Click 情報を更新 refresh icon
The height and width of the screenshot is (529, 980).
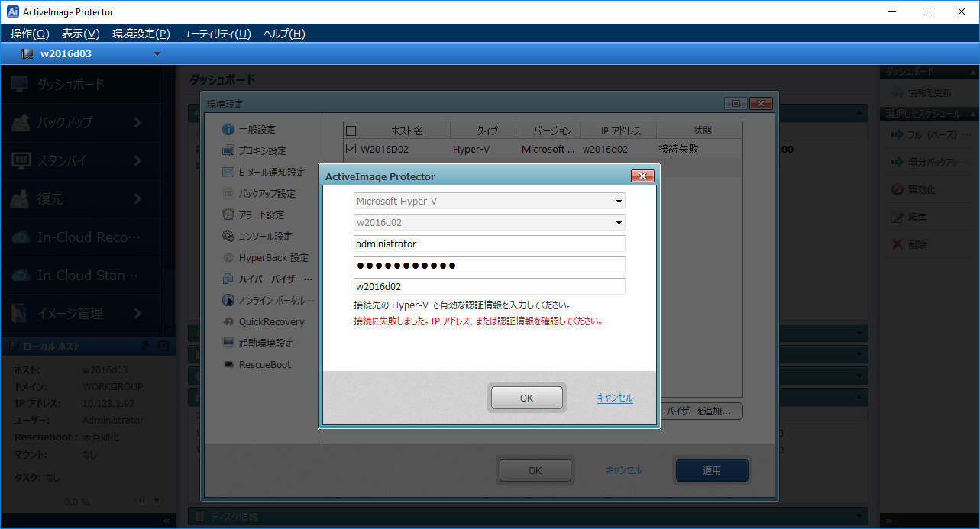point(898,92)
